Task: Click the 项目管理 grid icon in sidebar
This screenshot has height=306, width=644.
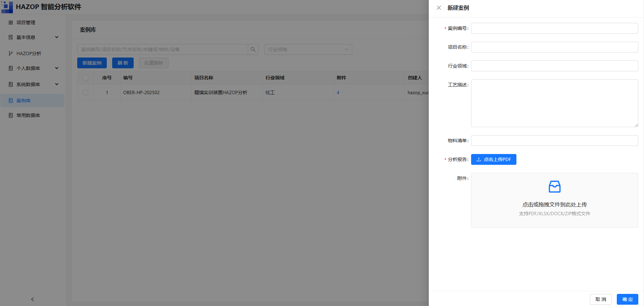Action: (x=11, y=23)
